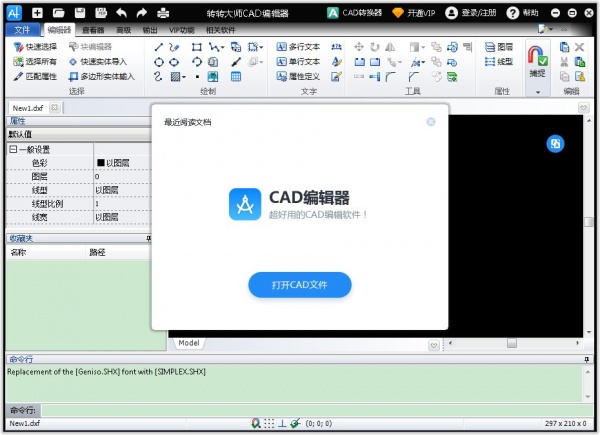Select the Arc drawing tool
Image resolution: width=600 pixels, height=435 pixels.
point(197,62)
